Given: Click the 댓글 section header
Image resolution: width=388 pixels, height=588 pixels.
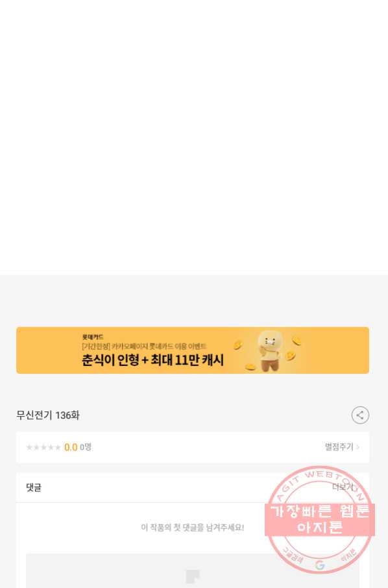Looking at the screenshot, I should pyautogui.click(x=34, y=487).
